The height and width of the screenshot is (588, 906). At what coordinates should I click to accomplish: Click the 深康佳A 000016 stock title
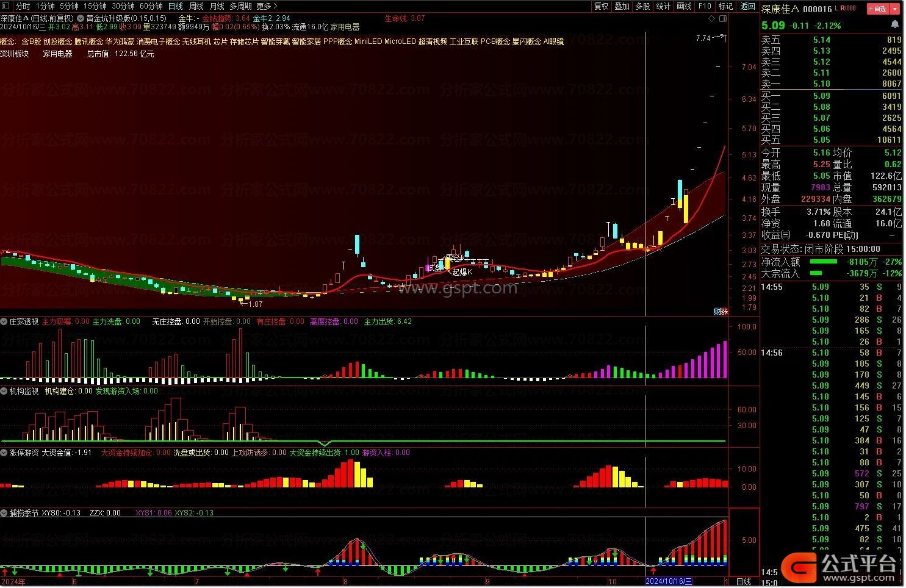click(x=797, y=9)
